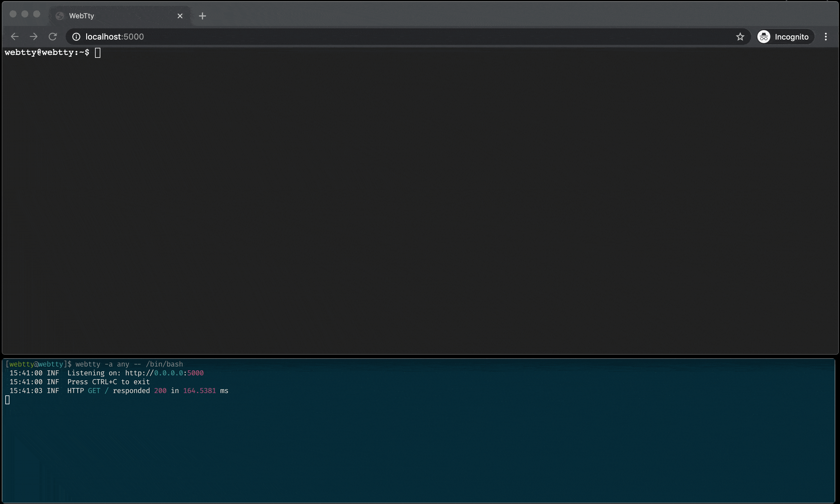Select the WebTty browser tab

coord(119,16)
